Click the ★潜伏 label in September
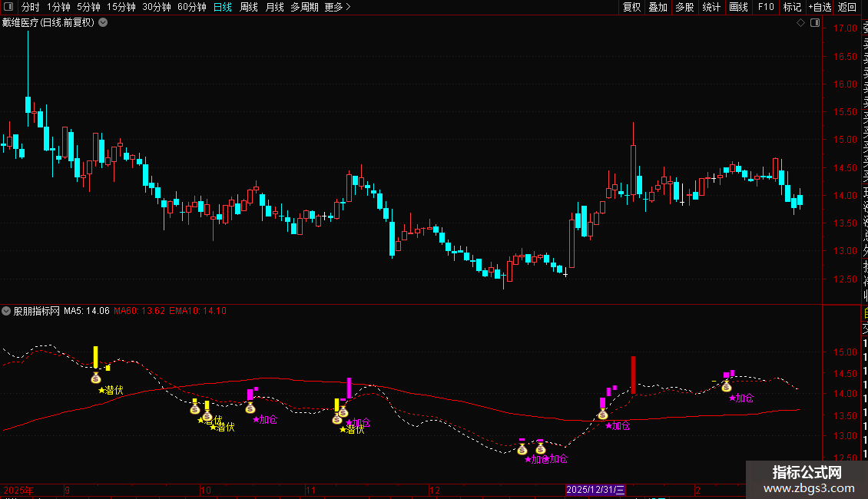 (x=111, y=391)
